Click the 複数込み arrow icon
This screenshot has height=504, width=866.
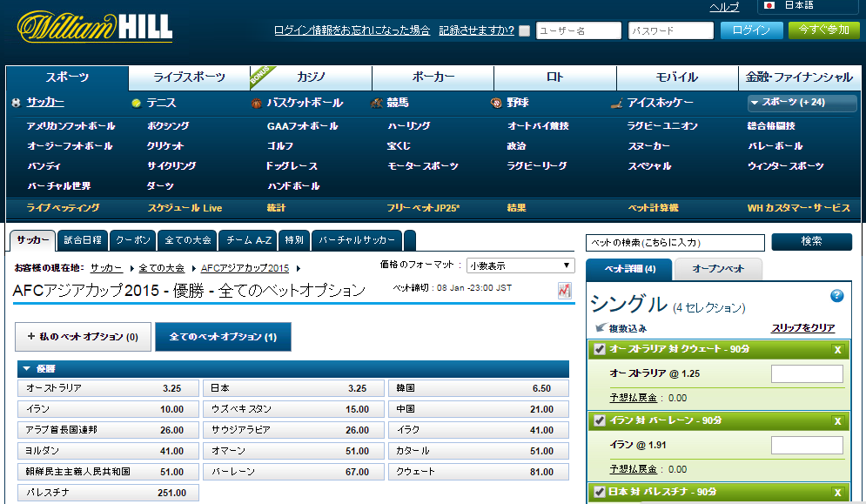(601, 327)
